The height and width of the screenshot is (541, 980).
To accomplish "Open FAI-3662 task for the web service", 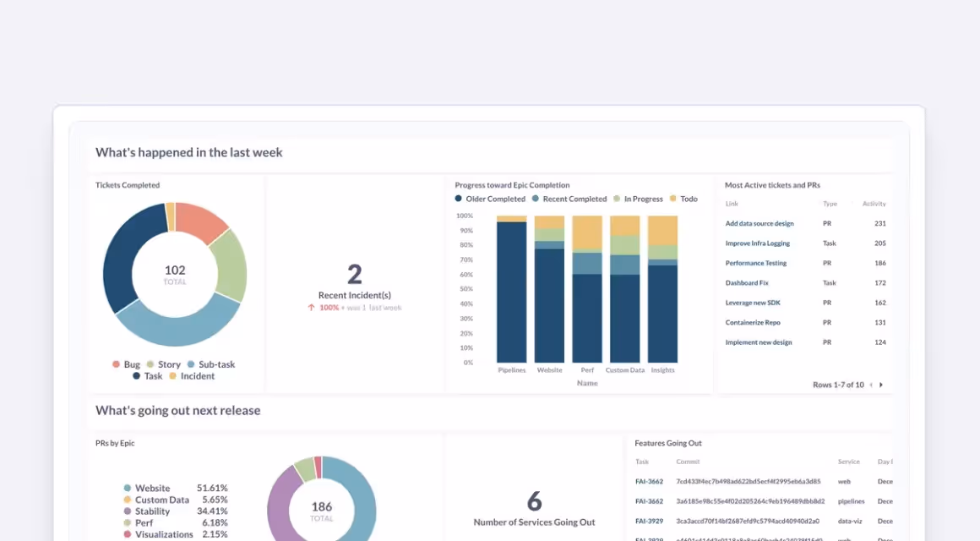I will point(649,482).
